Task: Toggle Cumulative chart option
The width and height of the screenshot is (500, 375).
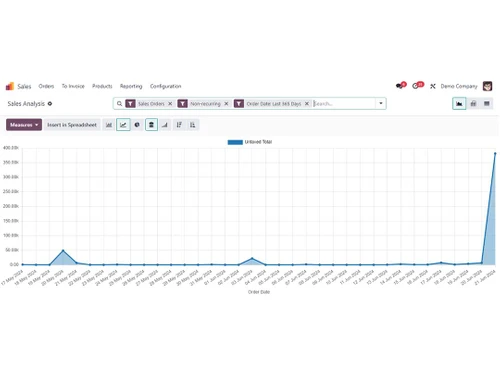Action: coord(165,125)
